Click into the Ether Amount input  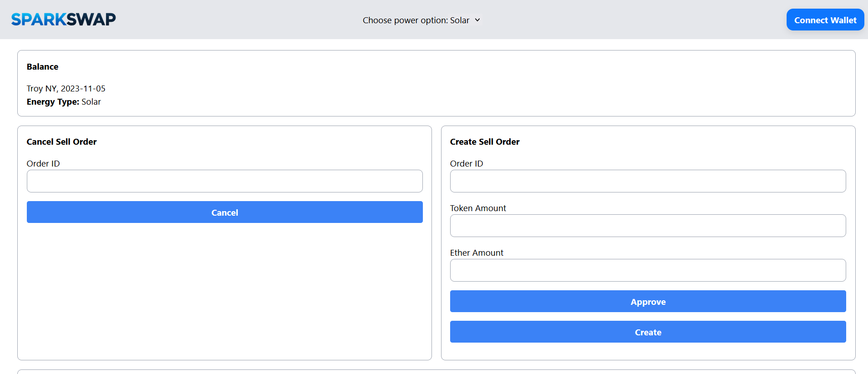[648, 270]
